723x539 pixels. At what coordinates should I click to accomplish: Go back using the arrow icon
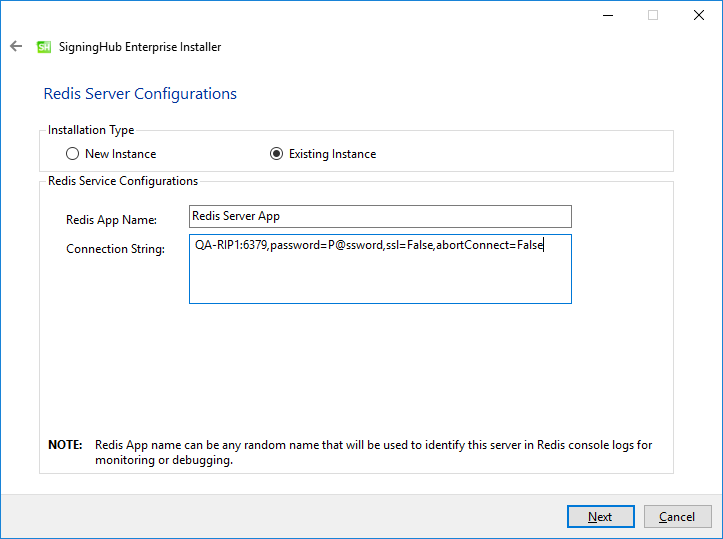pyautogui.click(x=16, y=46)
